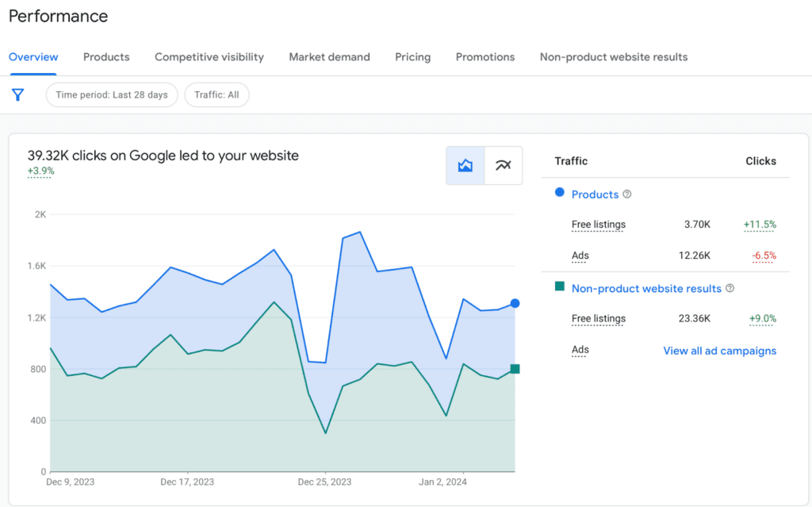Expand the clicks growth indicator details
812x507 pixels.
pyautogui.click(x=40, y=169)
